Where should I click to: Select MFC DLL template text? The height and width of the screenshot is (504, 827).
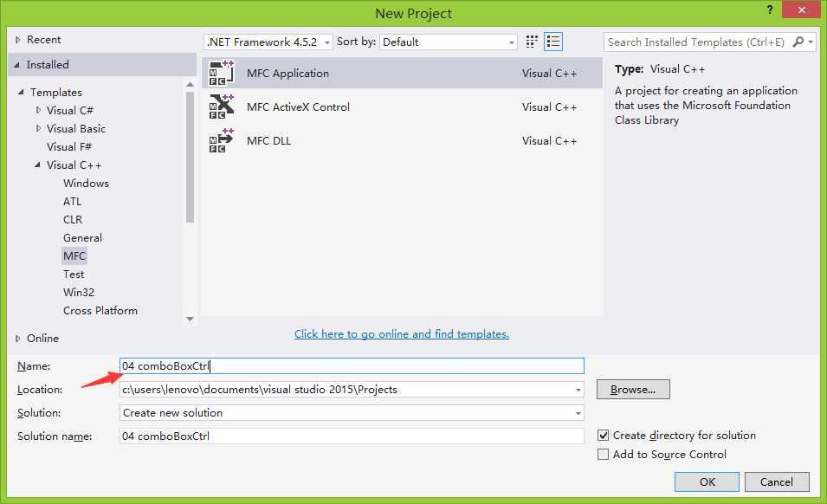click(268, 141)
